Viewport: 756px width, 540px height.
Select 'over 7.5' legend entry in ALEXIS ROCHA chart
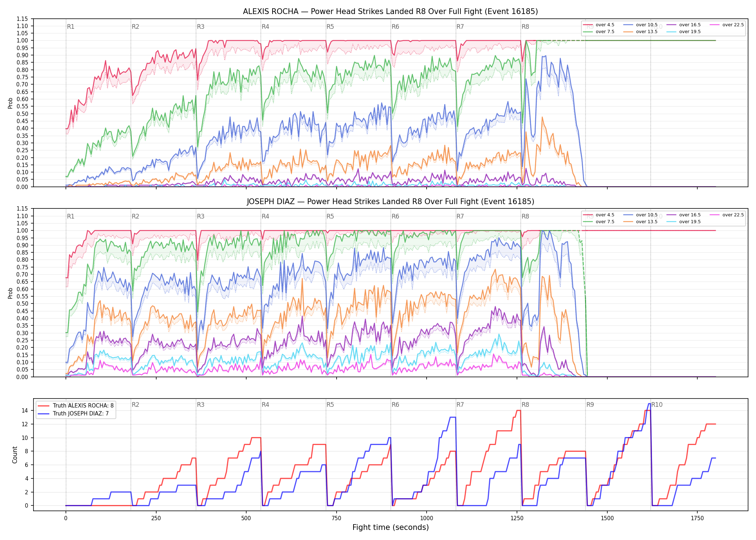598,32
